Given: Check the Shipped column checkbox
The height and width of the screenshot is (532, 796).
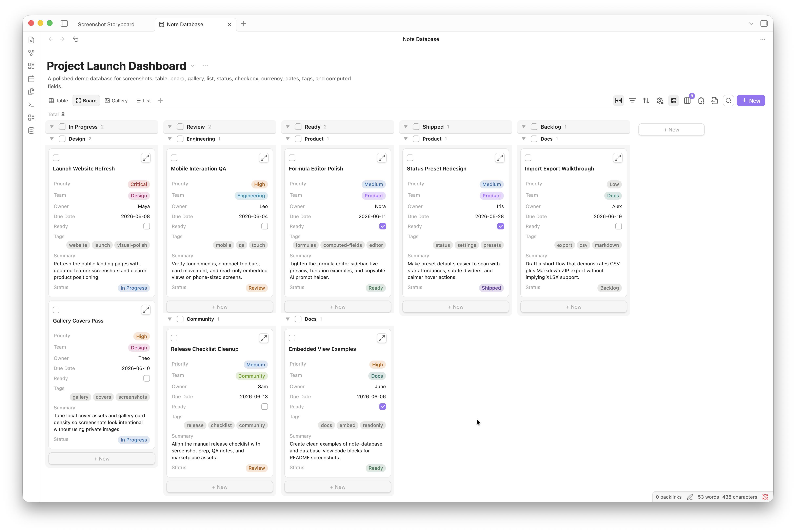Looking at the screenshot, I should (x=416, y=127).
